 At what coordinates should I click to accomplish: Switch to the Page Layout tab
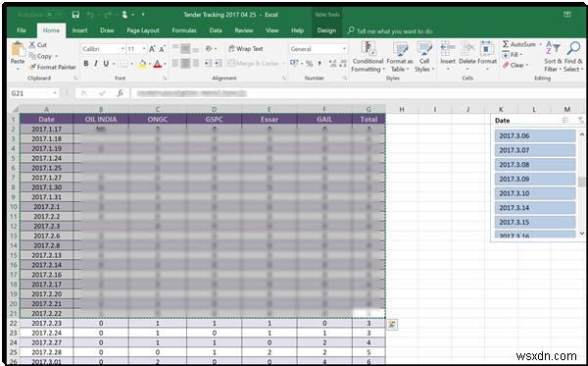[143, 30]
